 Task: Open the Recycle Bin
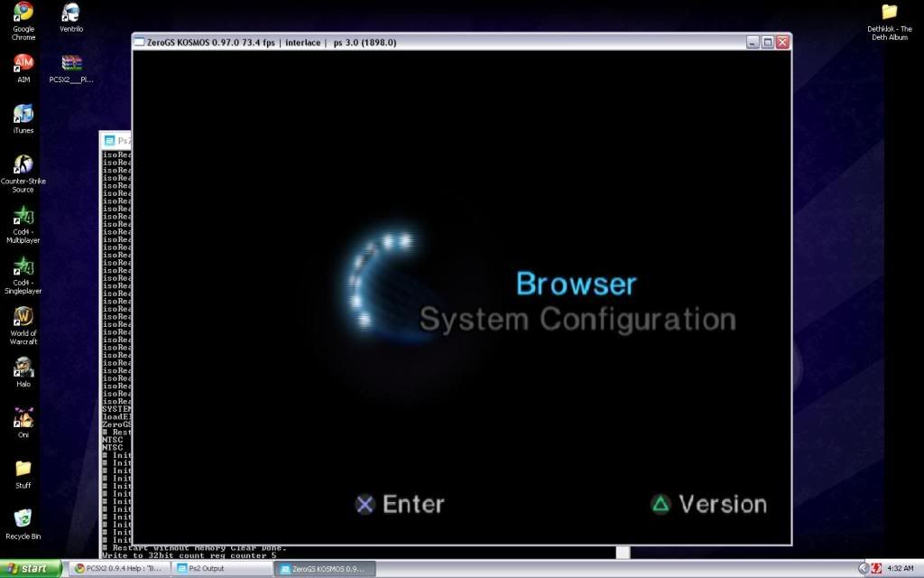pyautogui.click(x=23, y=525)
